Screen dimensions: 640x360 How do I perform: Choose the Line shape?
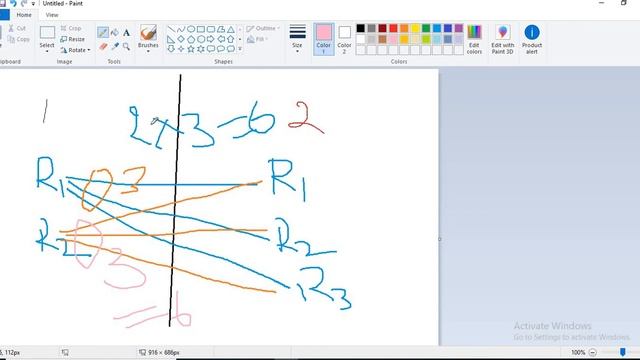(171, 29)
